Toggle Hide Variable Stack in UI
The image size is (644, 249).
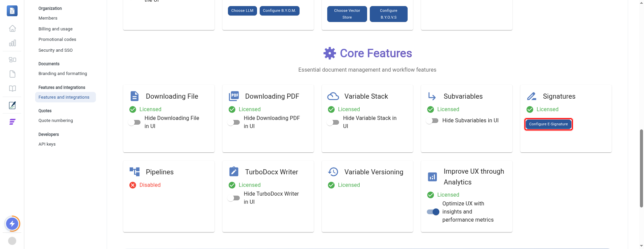(333, 122)
